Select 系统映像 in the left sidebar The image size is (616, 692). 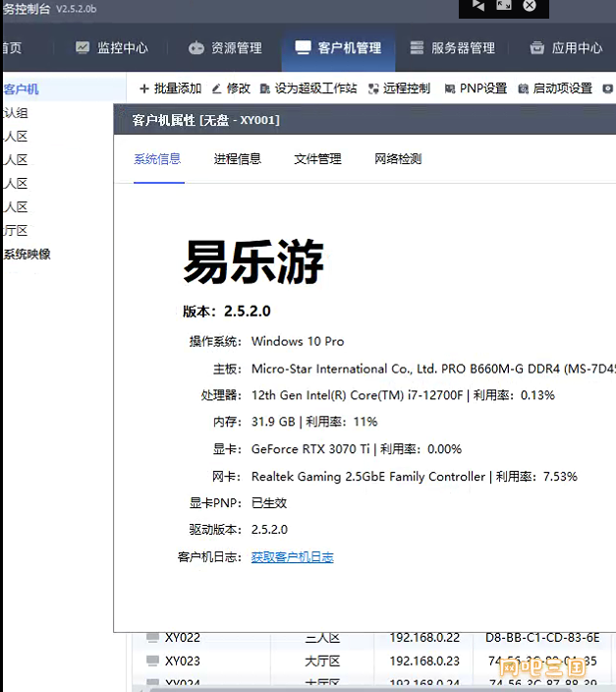click(27, 255)
